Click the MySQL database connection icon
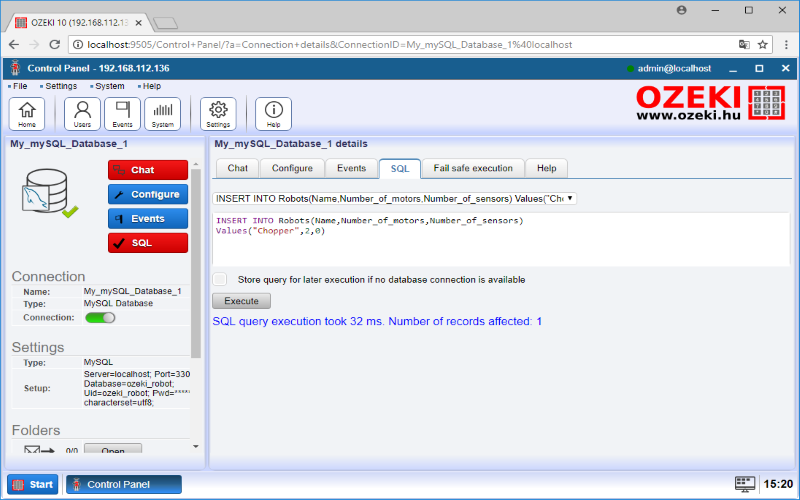The width and height of the screenshot is (800, 500). (x=49, y=193)
